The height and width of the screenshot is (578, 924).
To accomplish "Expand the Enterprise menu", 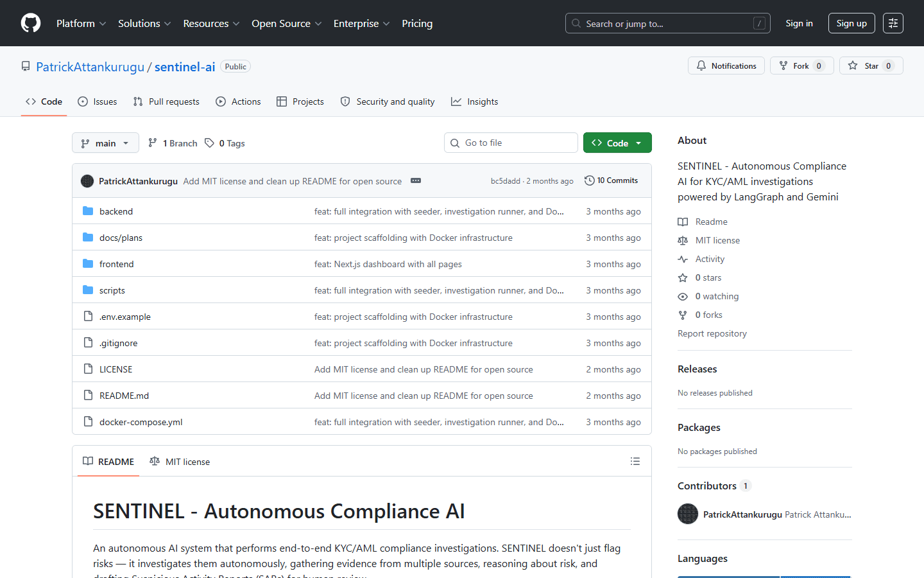I will click(x=361, y=23).
